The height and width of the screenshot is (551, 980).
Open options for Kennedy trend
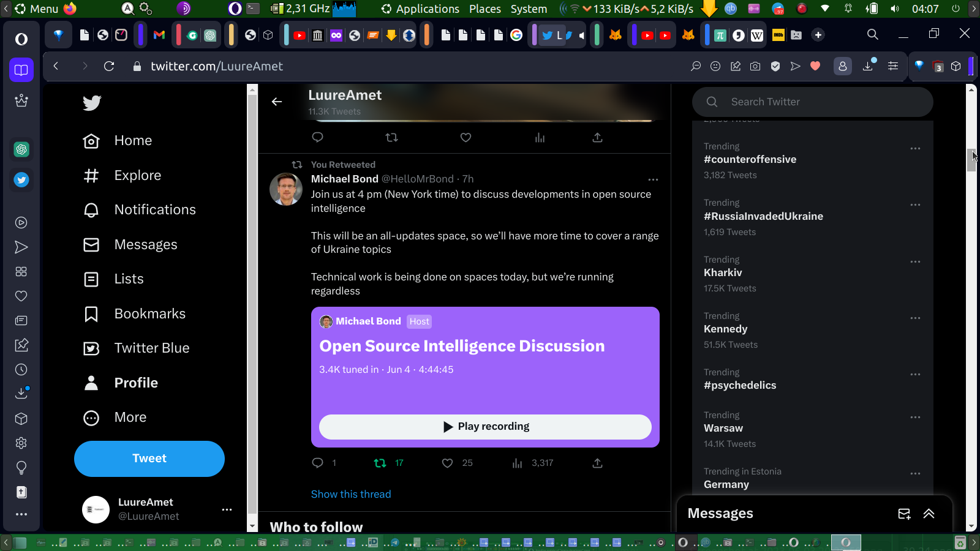click(x=915, y=318)
